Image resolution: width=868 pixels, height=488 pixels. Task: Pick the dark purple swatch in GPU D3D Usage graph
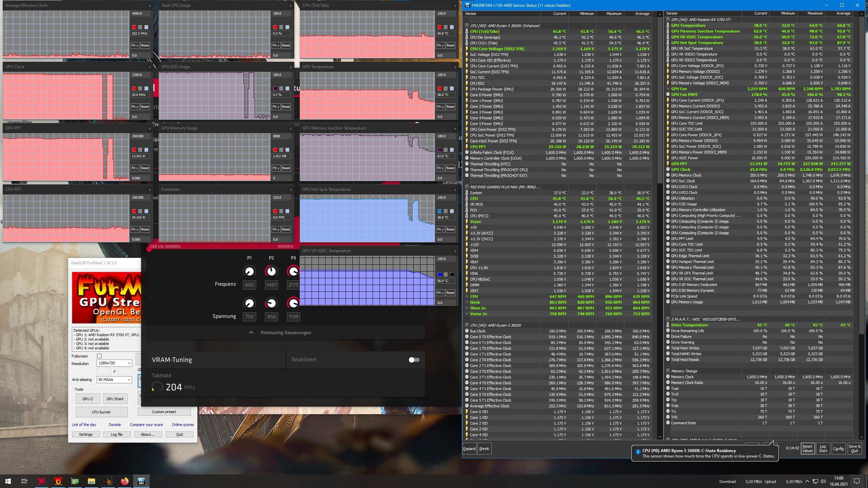pyautogui.click(x=275, y=88)
